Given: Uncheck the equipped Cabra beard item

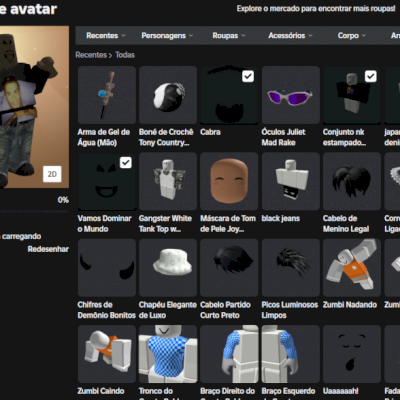Looking at the screenshot, I should click(248, 76).
